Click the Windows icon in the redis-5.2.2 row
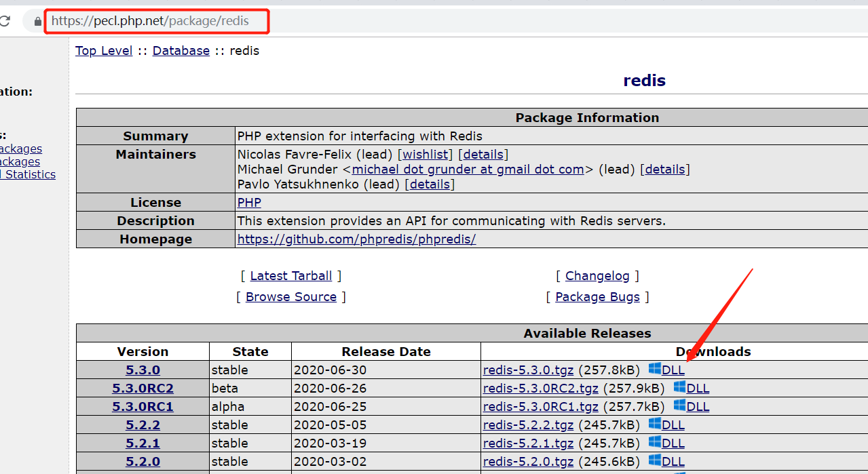This screenshot has height=474, width=868. click(654, 423)
